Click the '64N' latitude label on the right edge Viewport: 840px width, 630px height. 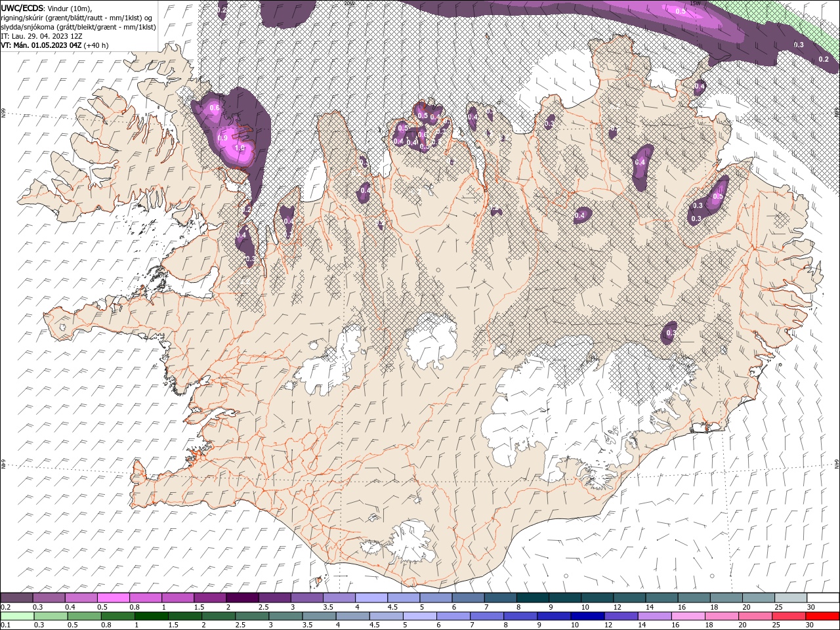coord(837,464)
